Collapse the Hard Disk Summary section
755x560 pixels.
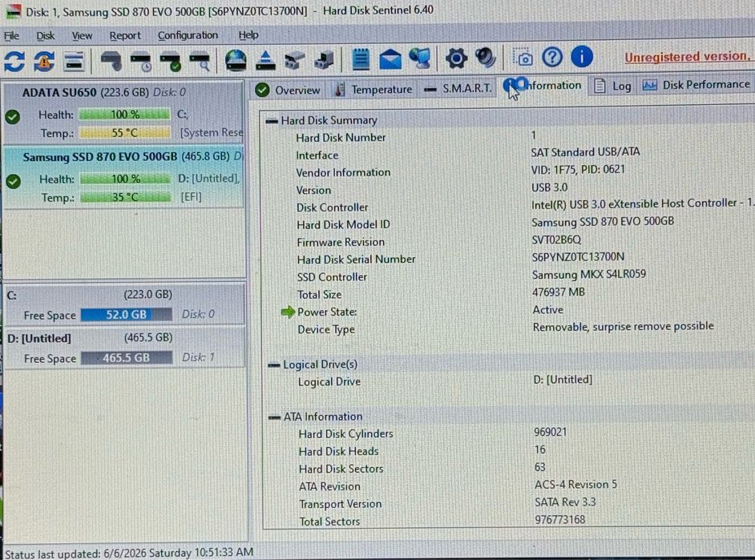pyautogui.click(x=272, y=121)
